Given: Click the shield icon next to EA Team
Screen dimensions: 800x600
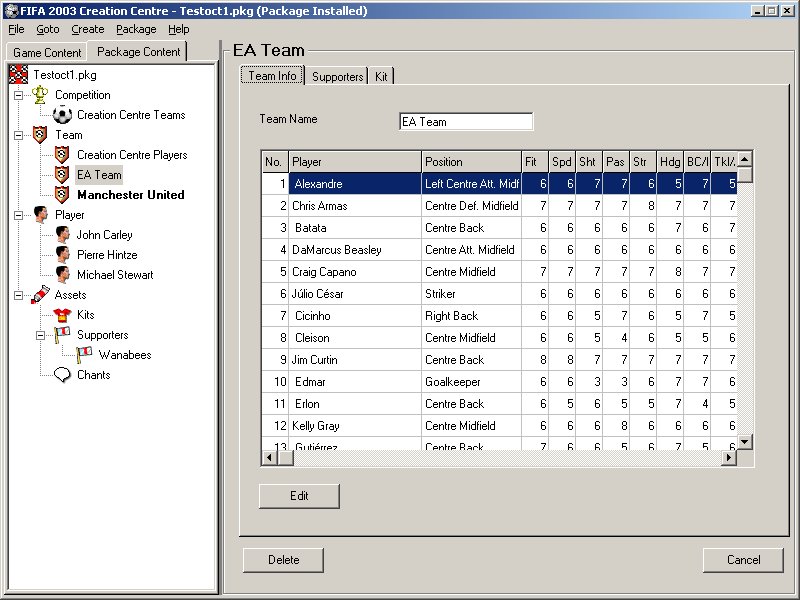Looking at the screenshot, I should click(62, 174).
